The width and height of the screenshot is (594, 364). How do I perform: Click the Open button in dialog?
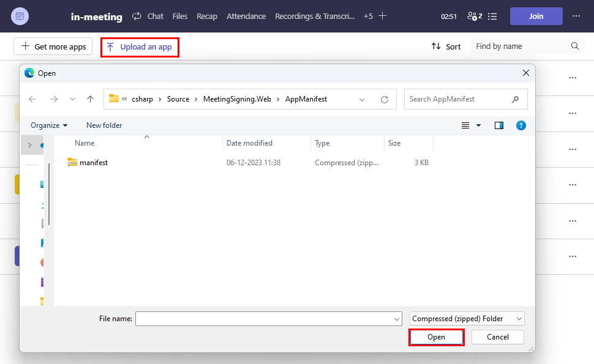point(437,337)
